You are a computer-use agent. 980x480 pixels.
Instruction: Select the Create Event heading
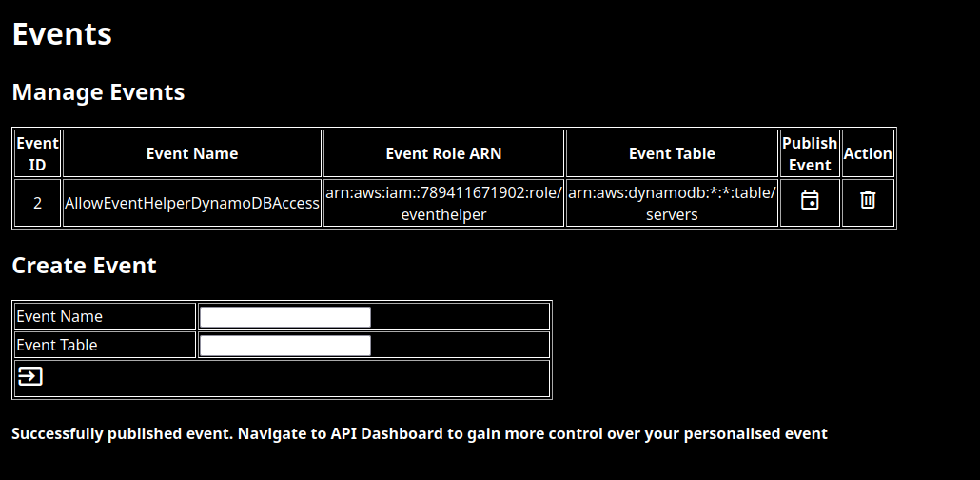pyautogui.click(x=84, y=266)
